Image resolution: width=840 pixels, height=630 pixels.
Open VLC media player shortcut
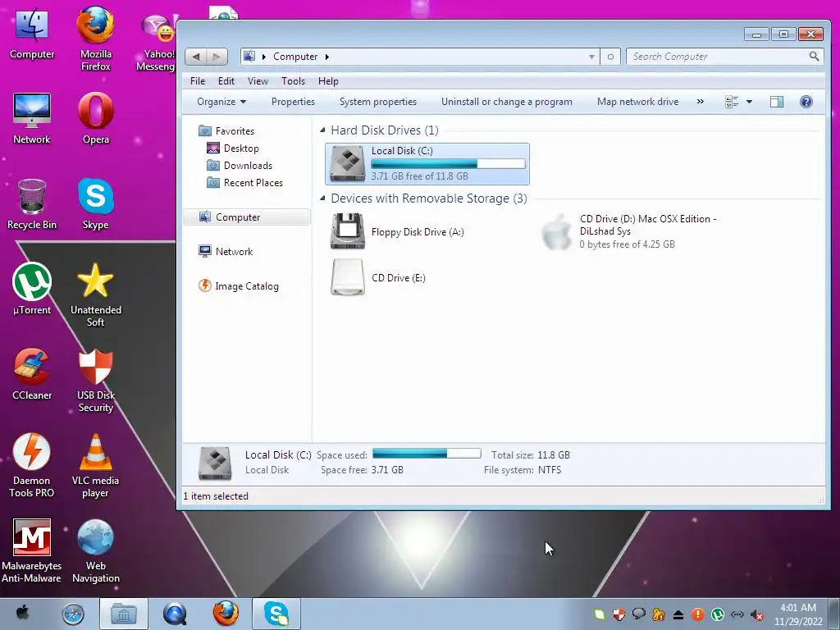pos(95,466)
